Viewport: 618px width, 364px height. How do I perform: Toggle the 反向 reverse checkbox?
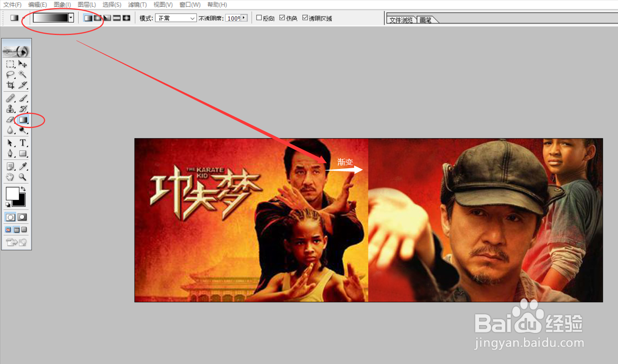tap(259, 18)
